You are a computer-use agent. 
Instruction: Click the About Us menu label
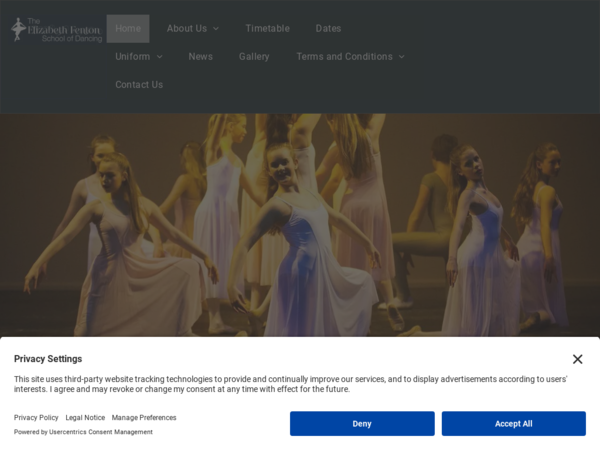point(187,29)
